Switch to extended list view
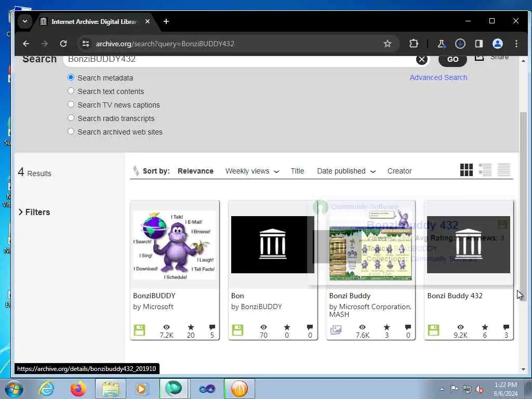The height and width of the screenshot is (399, 532). pos(485,170)
